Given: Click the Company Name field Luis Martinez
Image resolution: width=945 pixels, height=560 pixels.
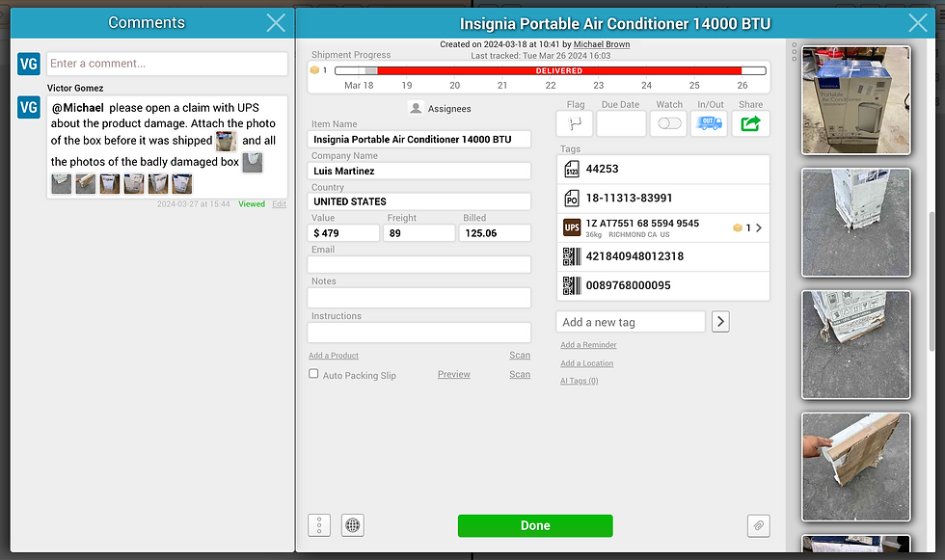Looking at the screenshot, I should pyautogui.click(x=418, y=171).
